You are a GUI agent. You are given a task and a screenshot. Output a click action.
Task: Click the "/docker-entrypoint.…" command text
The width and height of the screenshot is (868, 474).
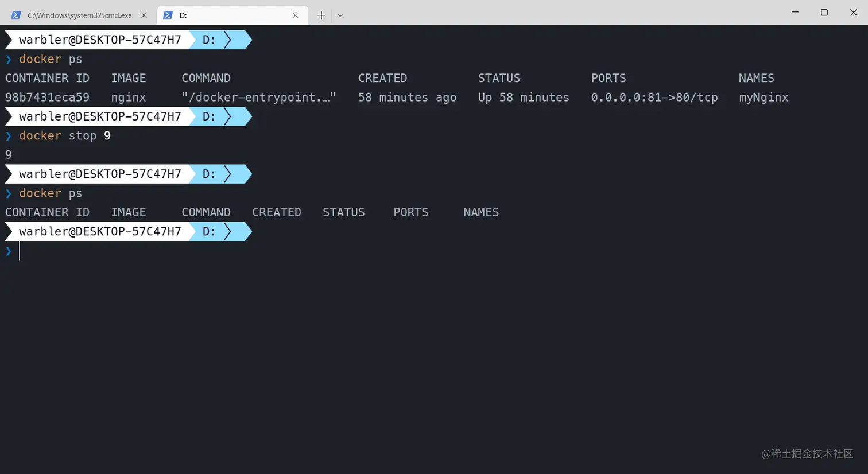[259, 98]
